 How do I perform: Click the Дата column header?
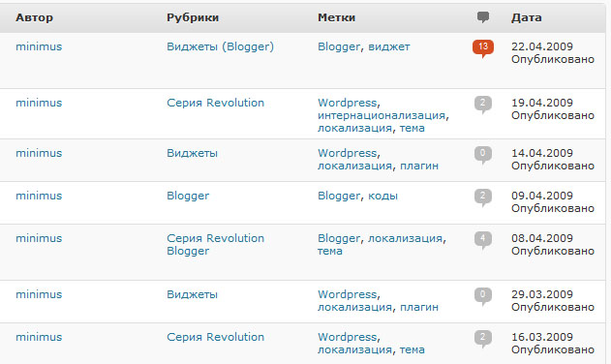(527, 17)
